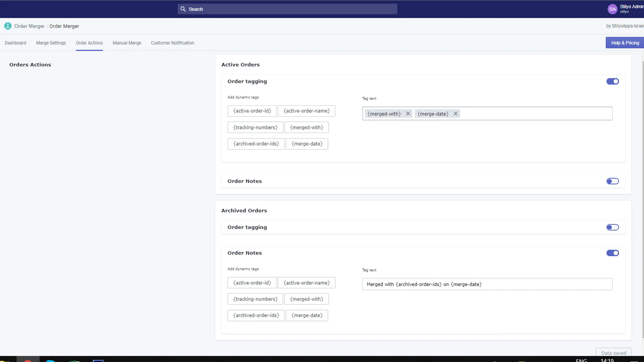644x362 pixels.
Task: Click the Archived Orders heading
Action: (x=244, y=211)
